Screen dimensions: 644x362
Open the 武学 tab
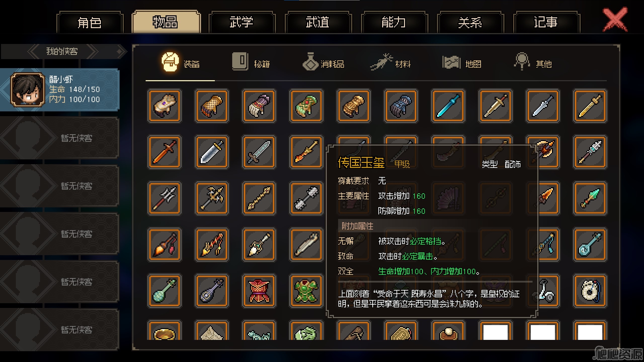point(242,22)
